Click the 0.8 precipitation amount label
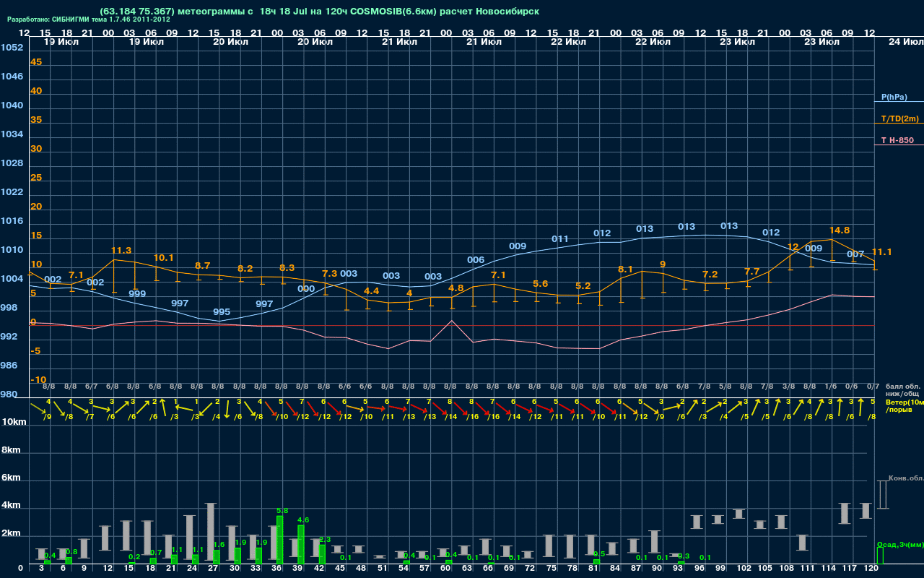The width and height of the screenshot is (924, 578). pos(71,552)
